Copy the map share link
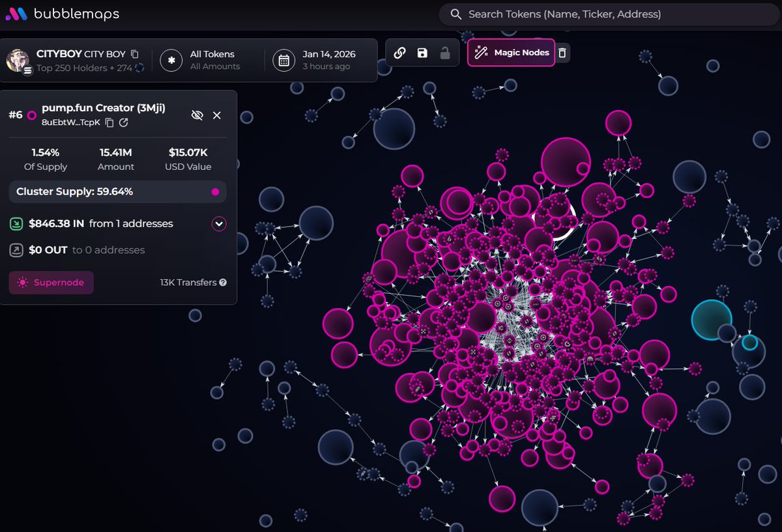 pyautogui.click(x=400, y=53)
